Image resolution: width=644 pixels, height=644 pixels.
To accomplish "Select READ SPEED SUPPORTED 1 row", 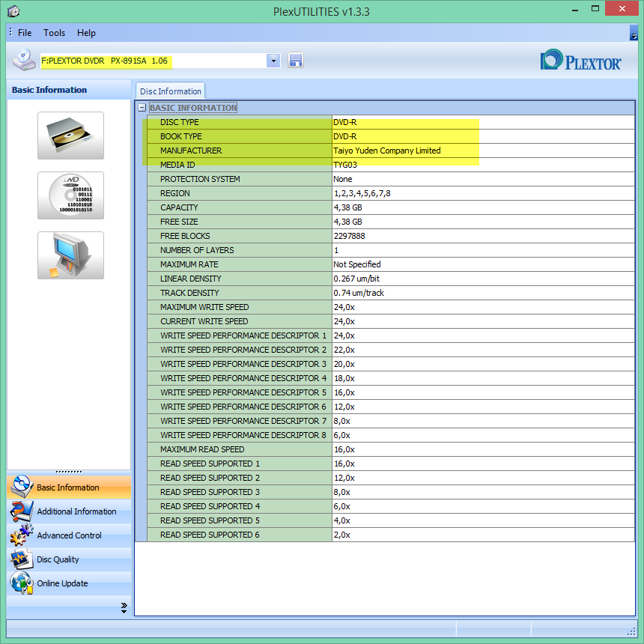I will [391, 464].
